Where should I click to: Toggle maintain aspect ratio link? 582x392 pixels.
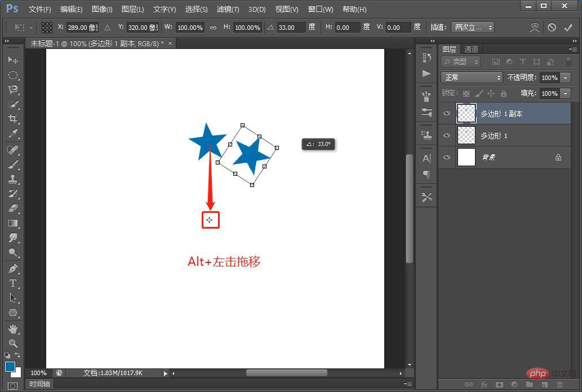coord(213,28)
